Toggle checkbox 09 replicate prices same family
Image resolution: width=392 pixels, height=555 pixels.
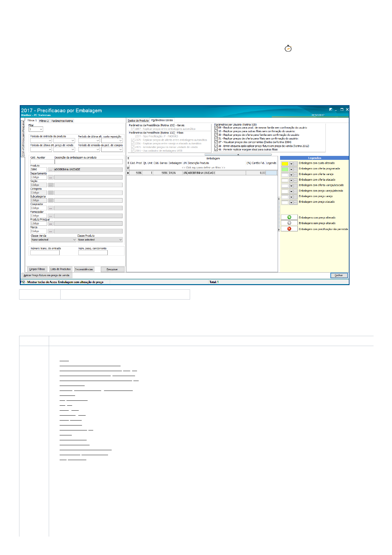point(216,128)
